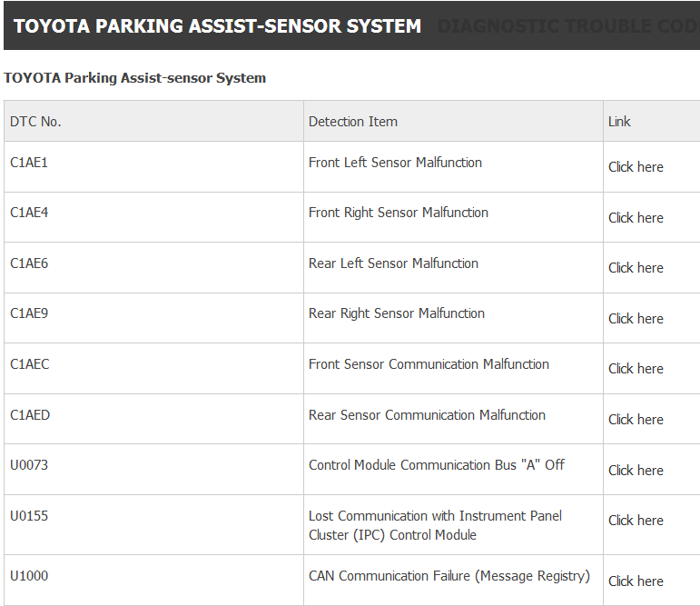Click Front Right Sensor Malfunction text
Screen dimensions: 700x606
pyautogui.click(x=399, y=213)
